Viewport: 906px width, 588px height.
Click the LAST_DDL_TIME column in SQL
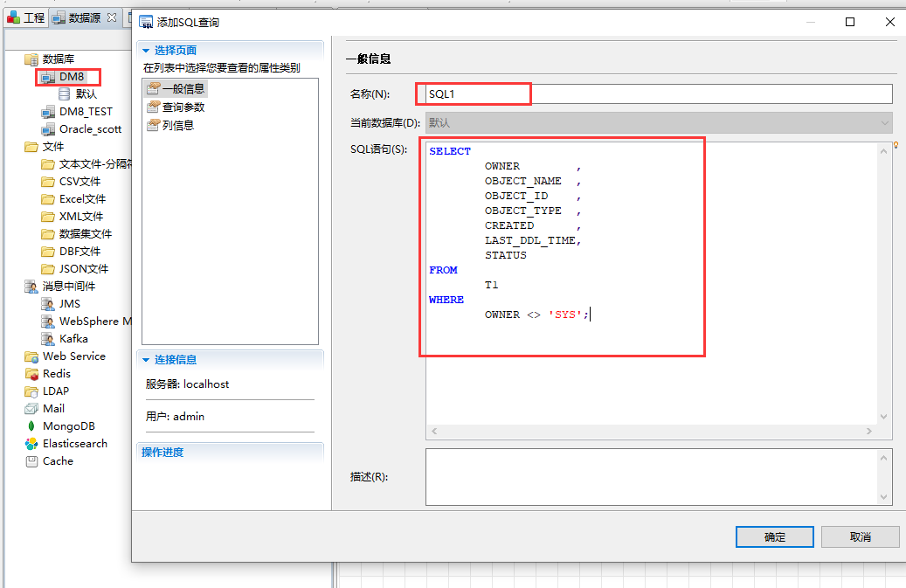tap(529, 240)
